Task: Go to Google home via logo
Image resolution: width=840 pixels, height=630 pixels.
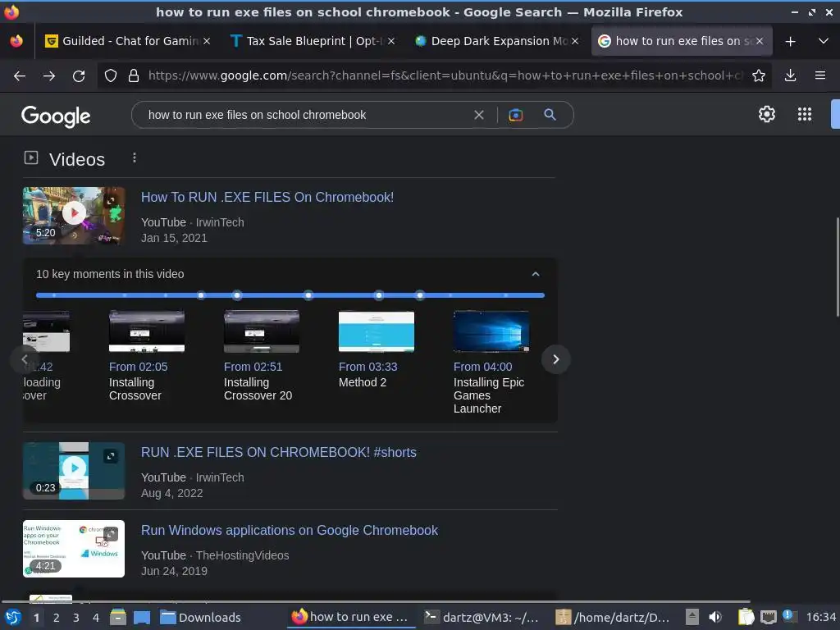Action: (x=56, y=116)
